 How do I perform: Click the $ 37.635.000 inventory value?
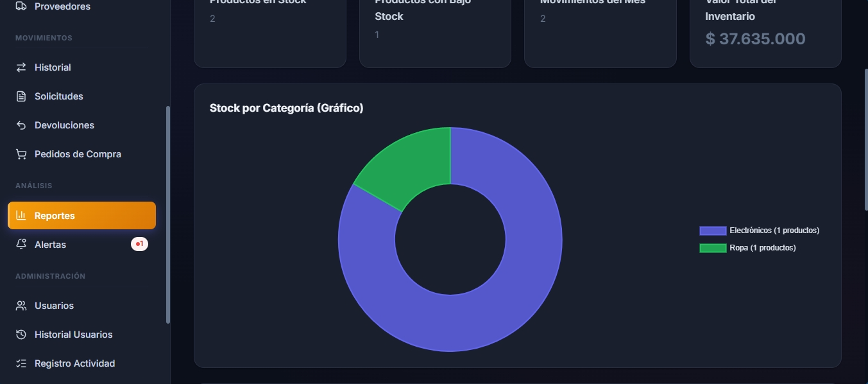click(755, 39)
